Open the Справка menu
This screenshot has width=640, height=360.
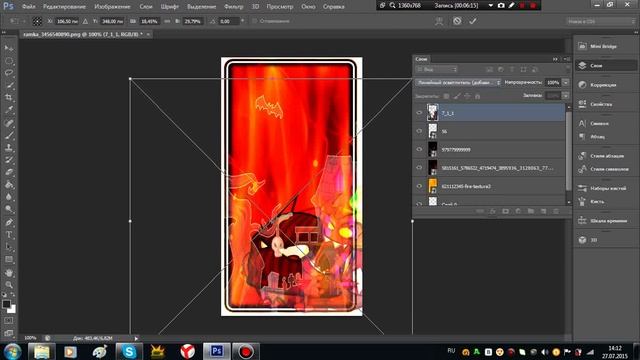333,7
